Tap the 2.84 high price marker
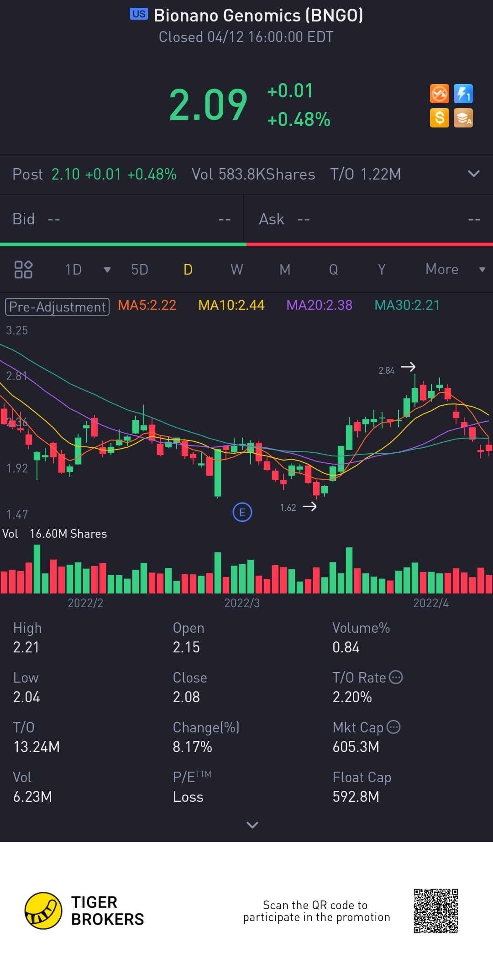This screenshot has height=980, width=493. [397, 369]
